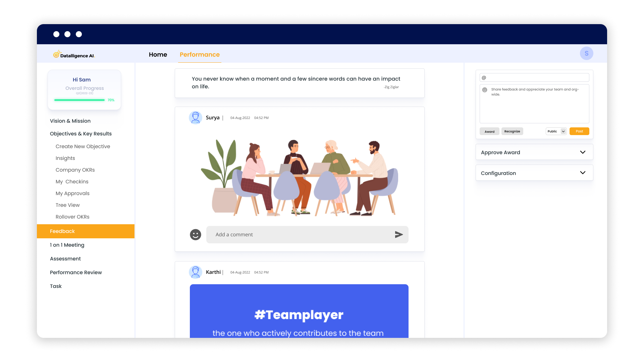
Task: Select the Home tab
Action: [158, 54]
